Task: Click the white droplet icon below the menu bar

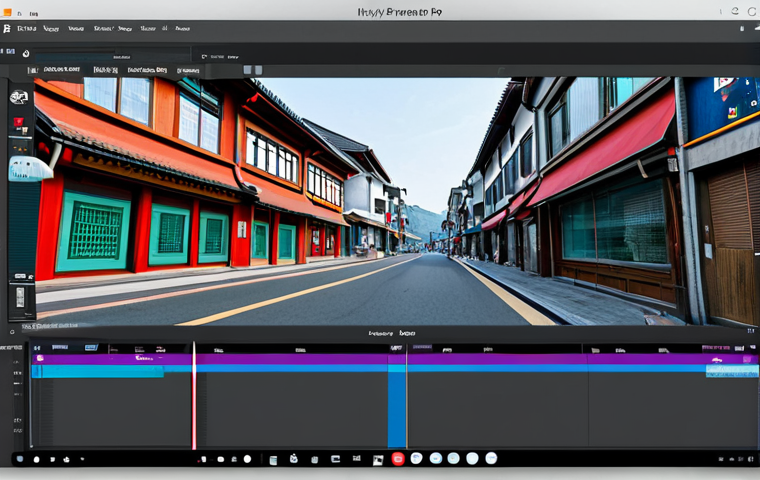Action: pos(26,53)
